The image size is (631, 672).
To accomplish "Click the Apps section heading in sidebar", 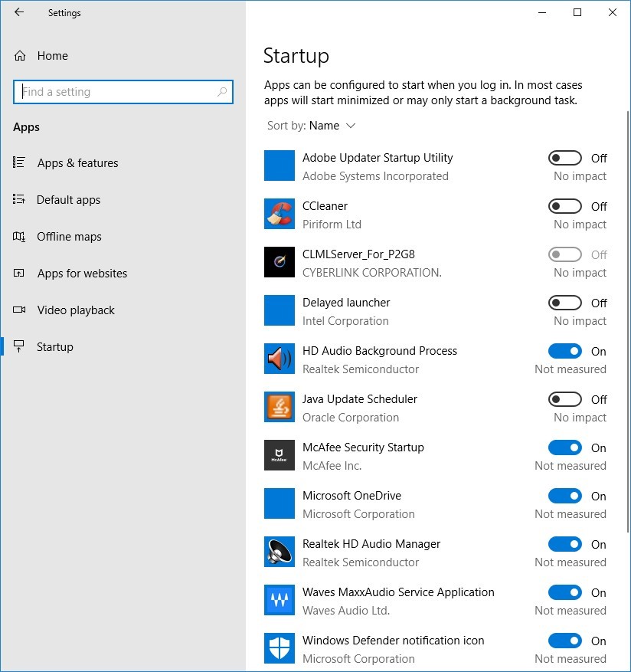I will coord(26,127).
